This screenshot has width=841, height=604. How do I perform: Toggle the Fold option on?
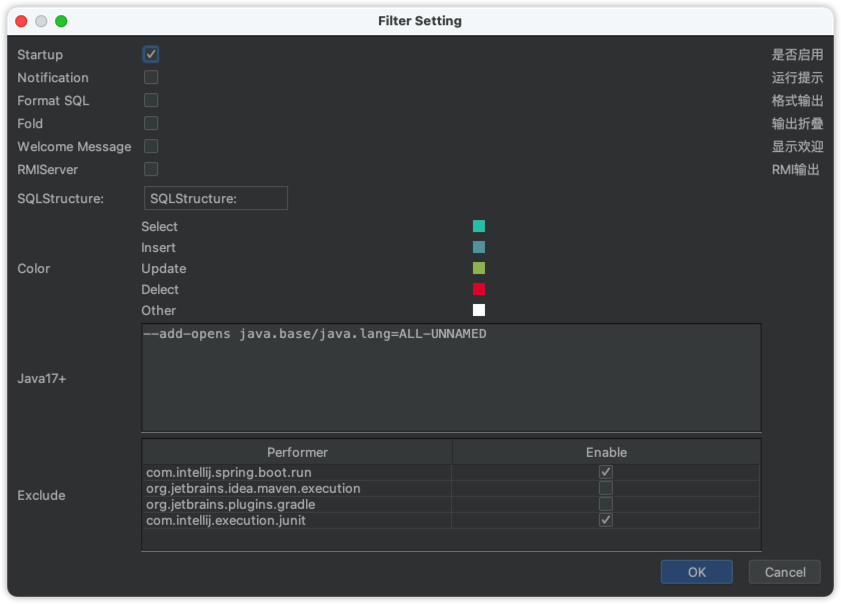coord(151,123)
